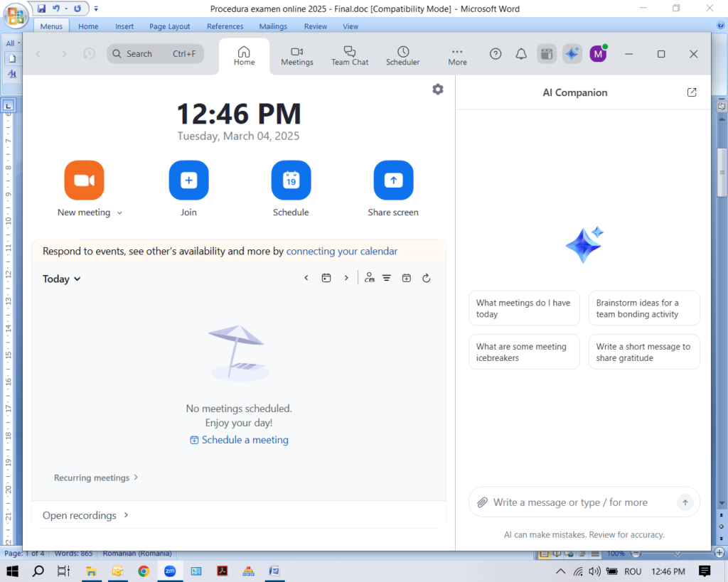The width and height of the screenshot is (728, 582).
Task: Click the orange New meeting icon
Action: click(84, 180)
